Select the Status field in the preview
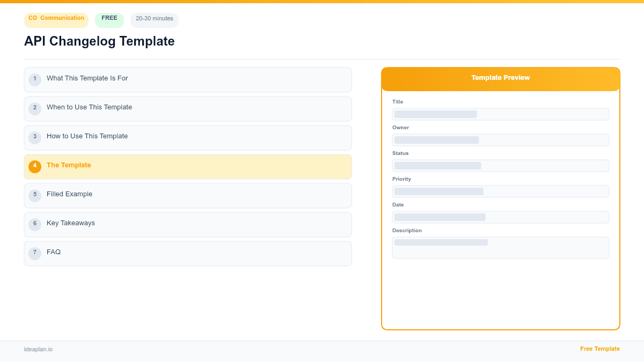This screenshot has width=644, height=362. click(x=500, y=166)
